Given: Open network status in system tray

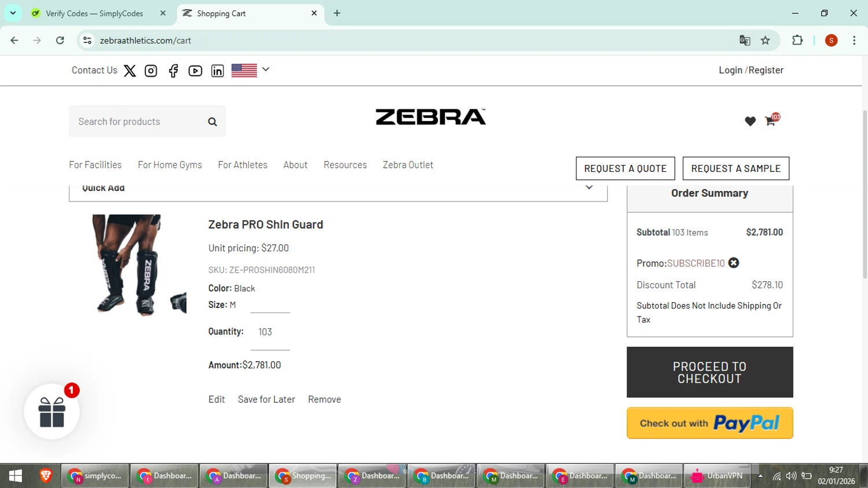Looking at the screenshot, I should tap(777, 476).
